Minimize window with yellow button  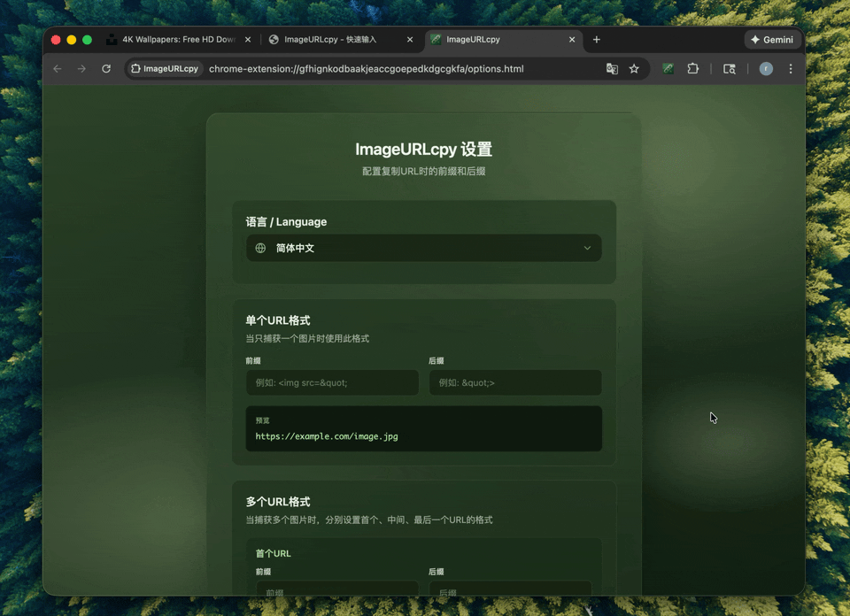tap(72, 40)
